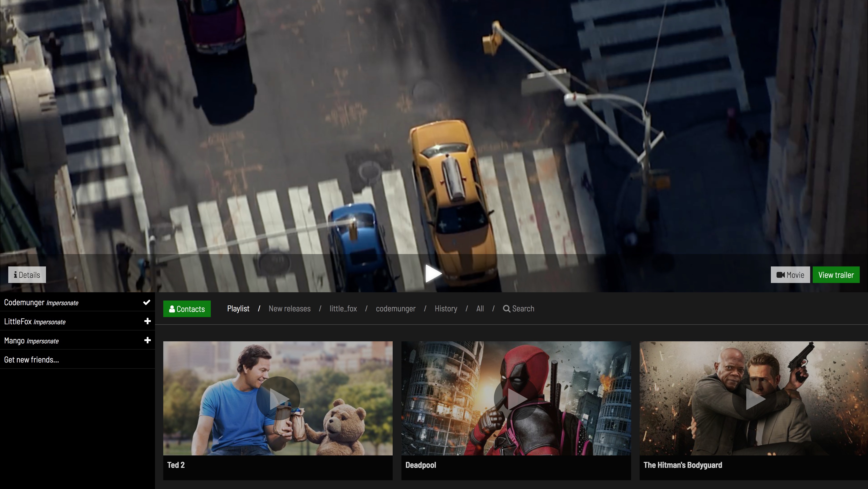The height and width of the screenshot is (489, 868).
Task: Open the History tab
Action: coord(446,309)
